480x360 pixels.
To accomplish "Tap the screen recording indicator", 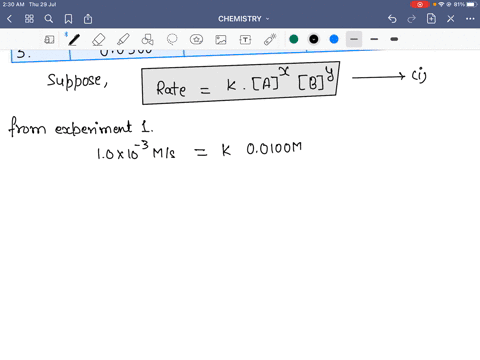I will tap(420, 4).
